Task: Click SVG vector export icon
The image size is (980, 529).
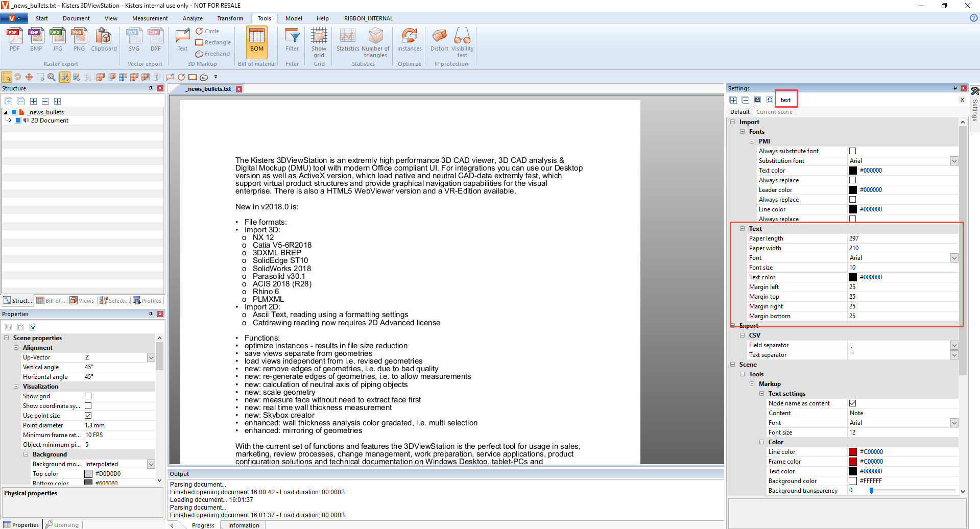Action: click(x=134, y=40)
